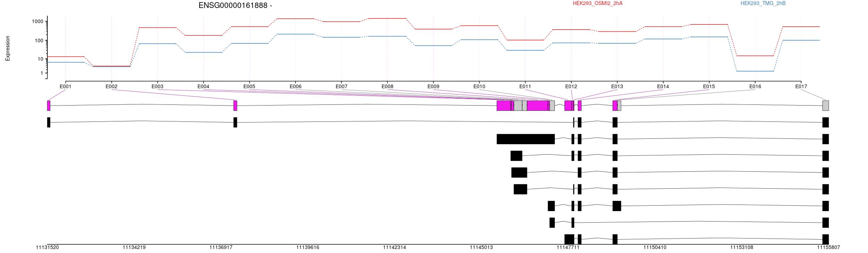This screenshot has height=253, width=868.
Task: Select exon label E016
Action: point(755,86)
